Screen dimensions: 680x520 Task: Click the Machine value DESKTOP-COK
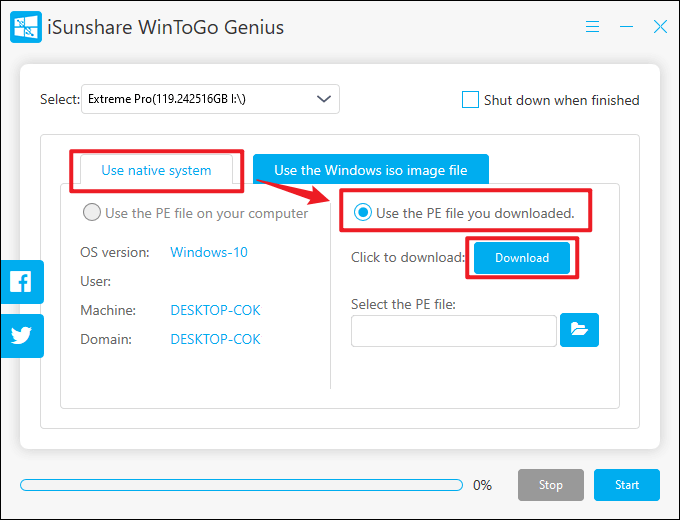(x=216, y=310)
